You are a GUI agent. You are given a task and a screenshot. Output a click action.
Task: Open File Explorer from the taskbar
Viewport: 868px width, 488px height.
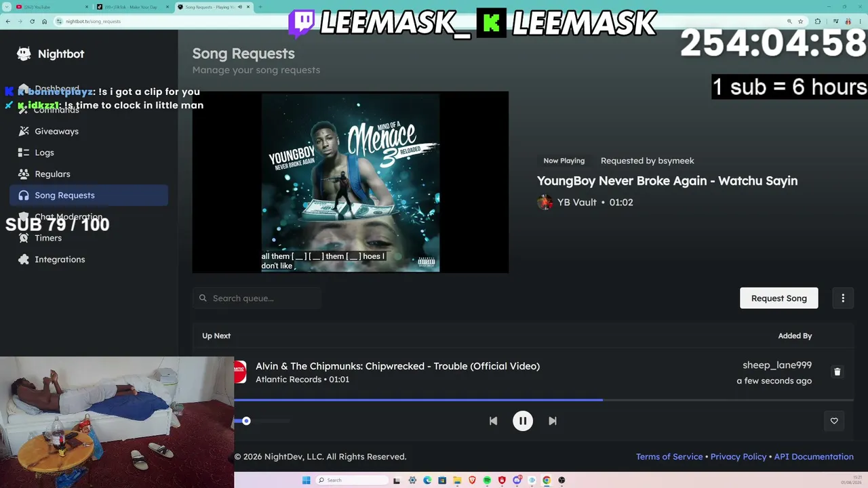tap(457, 481)
